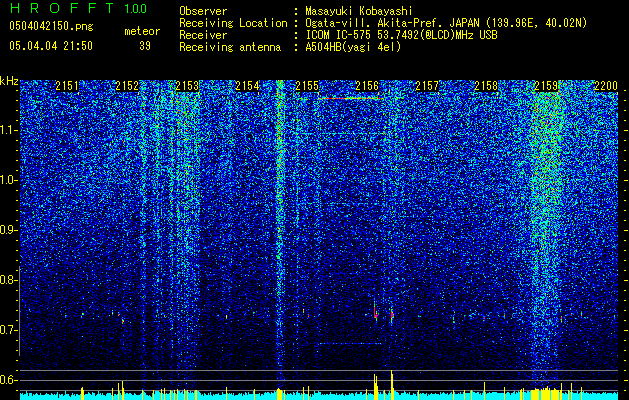Click the 2154 time marker
Viewport: 629px width, 400px height.
point(247,86)
